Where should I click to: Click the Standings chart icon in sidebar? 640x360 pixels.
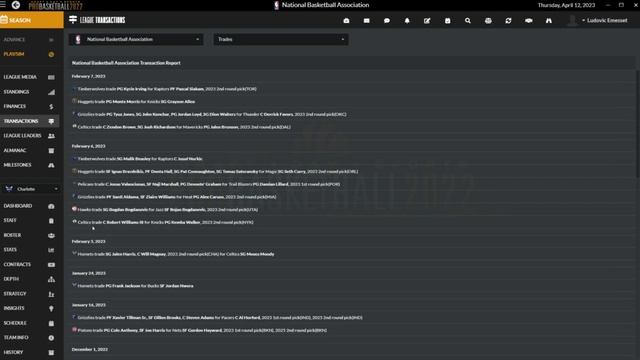pos(51,92)
